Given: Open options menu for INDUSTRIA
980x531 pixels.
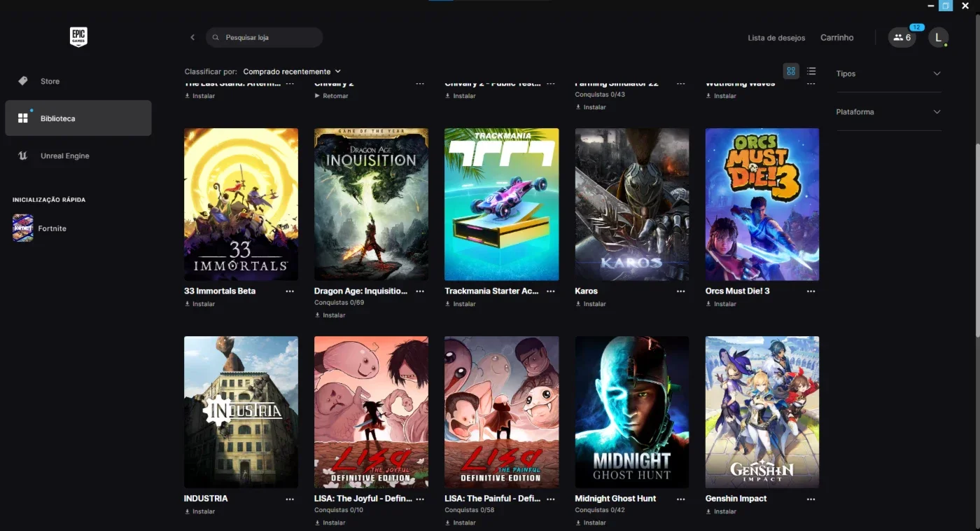Looking at the screenshot, I should click(290, 499).
